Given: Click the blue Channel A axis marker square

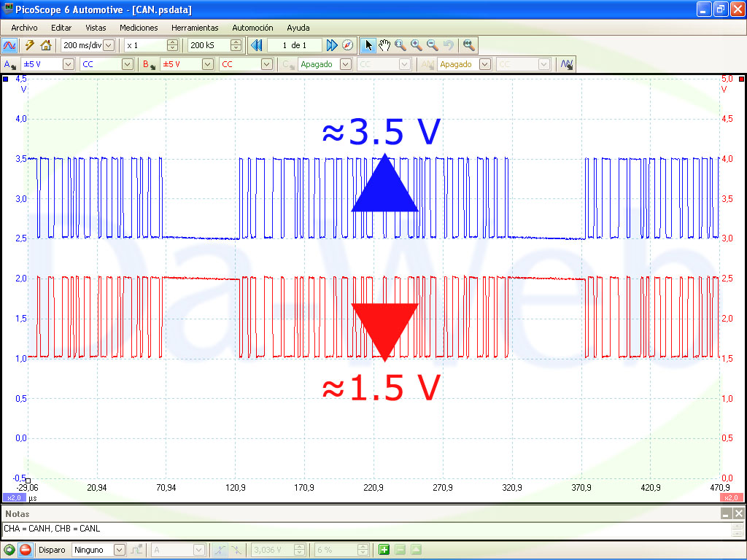Looking at the screenshot, I should coord(6,79).
